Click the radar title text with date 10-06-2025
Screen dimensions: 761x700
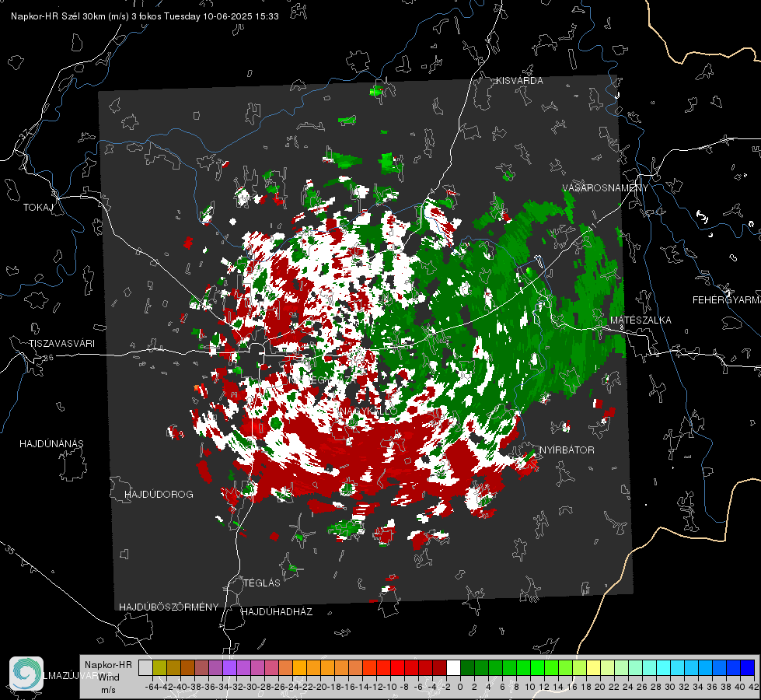tap(145, 16)
